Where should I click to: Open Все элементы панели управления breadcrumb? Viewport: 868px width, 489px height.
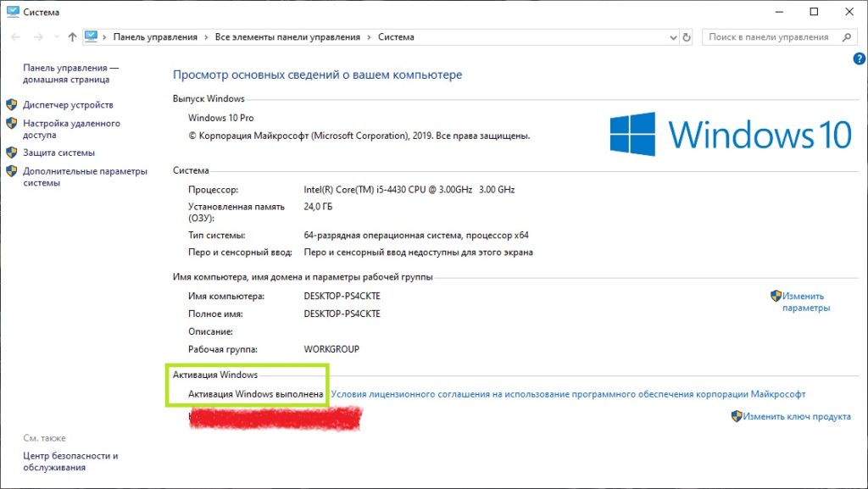(x=287, y=37)
